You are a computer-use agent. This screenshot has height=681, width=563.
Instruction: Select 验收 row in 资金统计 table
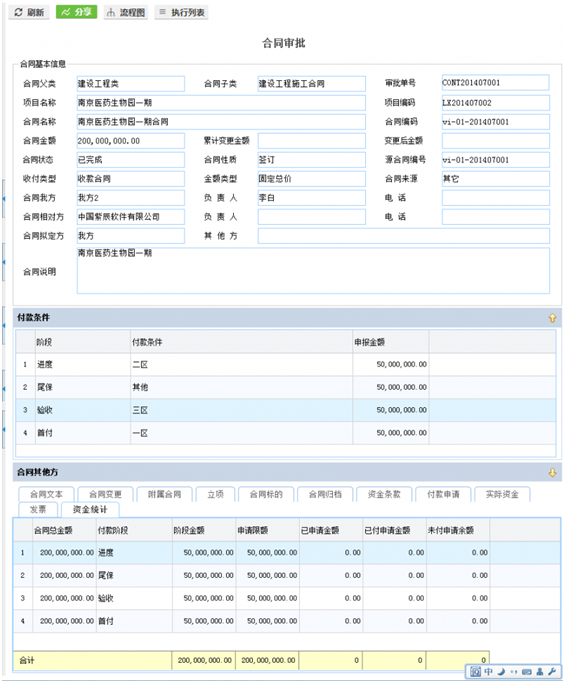click(287, 598)
